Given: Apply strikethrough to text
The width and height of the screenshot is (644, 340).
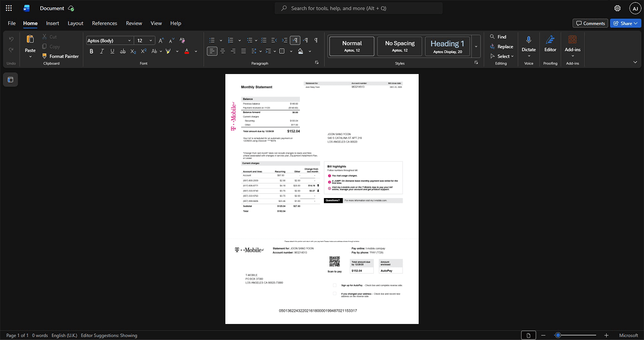Looking at the screenshot, I should coord(123,51).
